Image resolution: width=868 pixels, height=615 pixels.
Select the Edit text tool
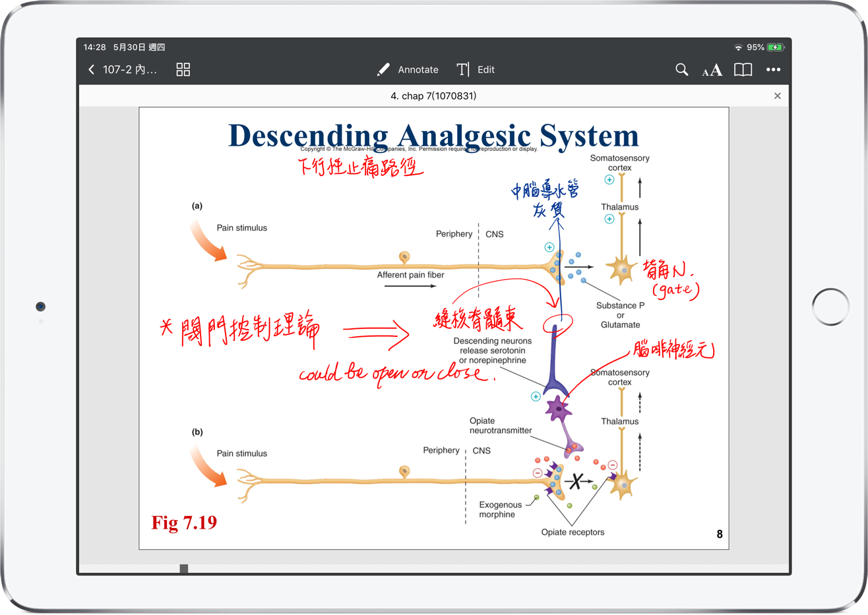(476, 69)
